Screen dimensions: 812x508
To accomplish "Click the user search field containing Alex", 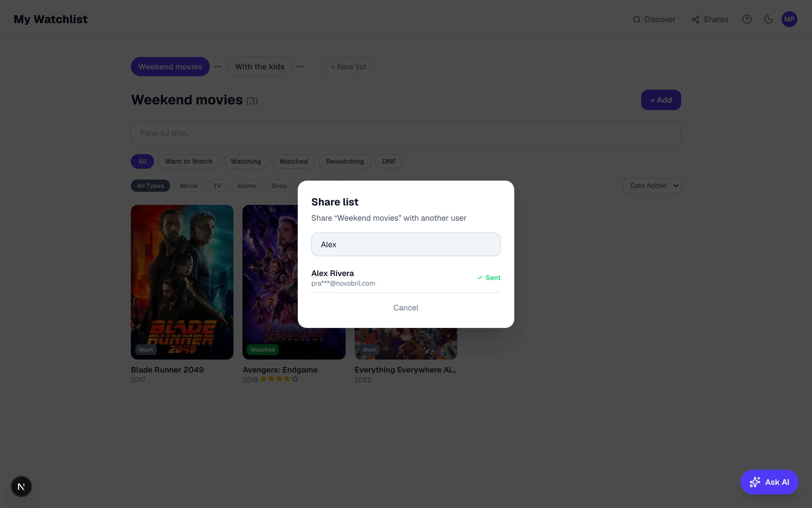I will [406, 244].
